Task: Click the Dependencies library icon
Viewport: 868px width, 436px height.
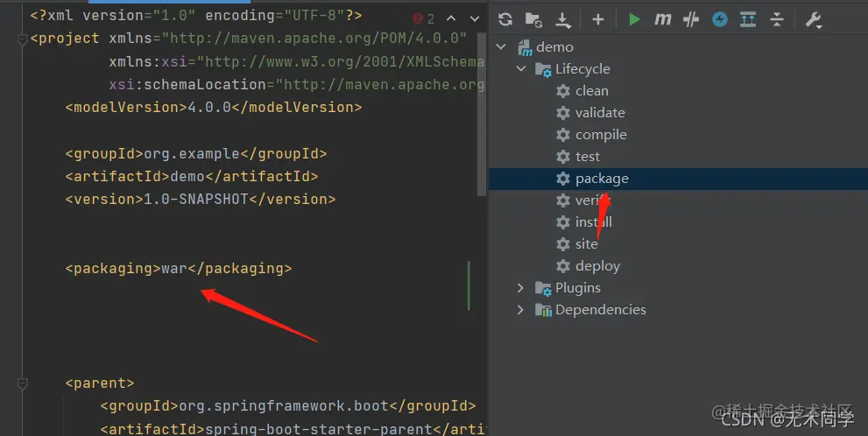Action: (x=543, y=311)
